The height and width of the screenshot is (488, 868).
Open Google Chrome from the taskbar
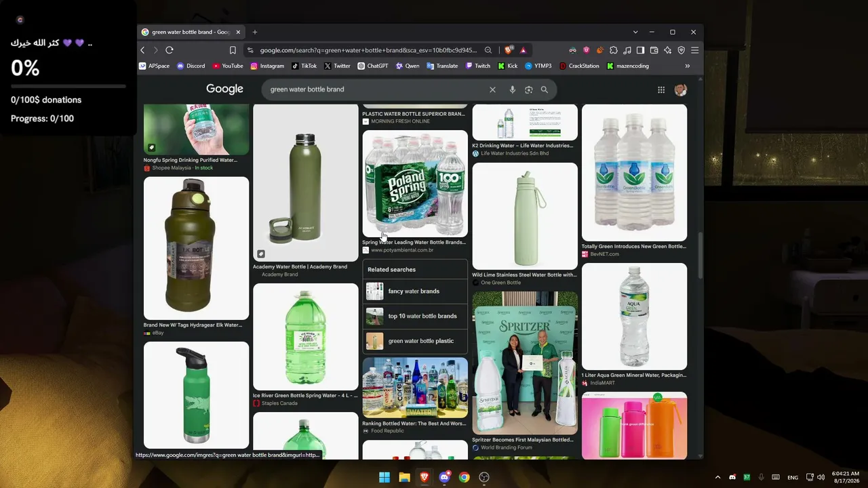464,477
